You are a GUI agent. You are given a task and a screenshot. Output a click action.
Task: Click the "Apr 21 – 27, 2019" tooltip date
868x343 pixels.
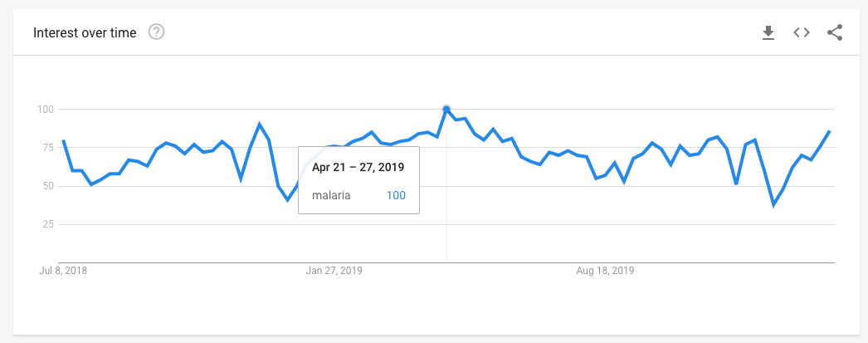pyautogui.click(x=358, y=167)
